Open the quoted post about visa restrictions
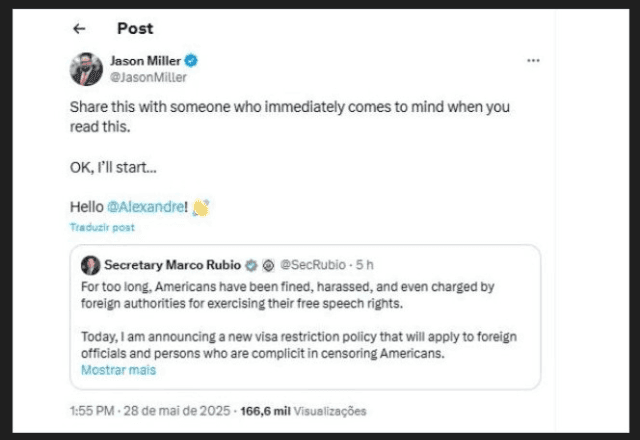Screen dimensions: 640x440 tap(300, 320)
